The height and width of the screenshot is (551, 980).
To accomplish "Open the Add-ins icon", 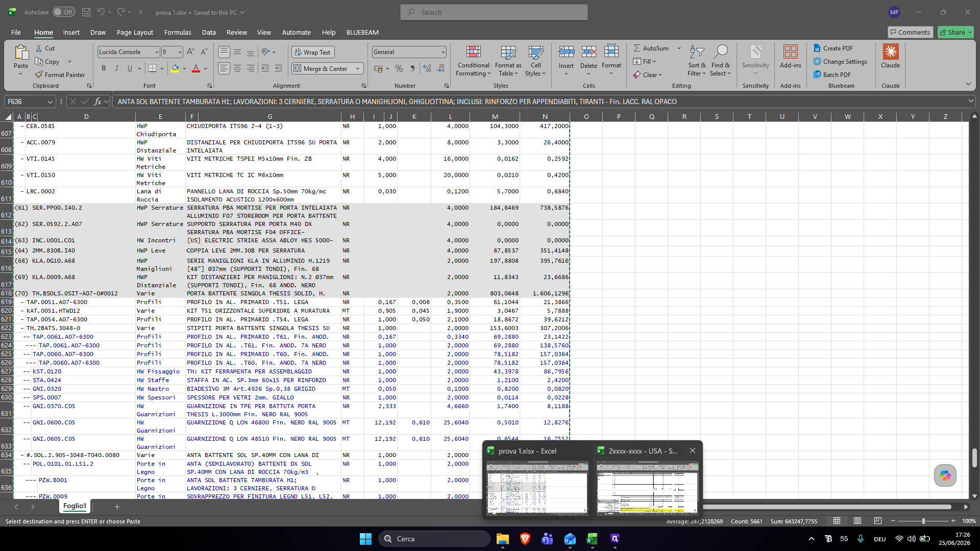I will (x=790, y=52).
